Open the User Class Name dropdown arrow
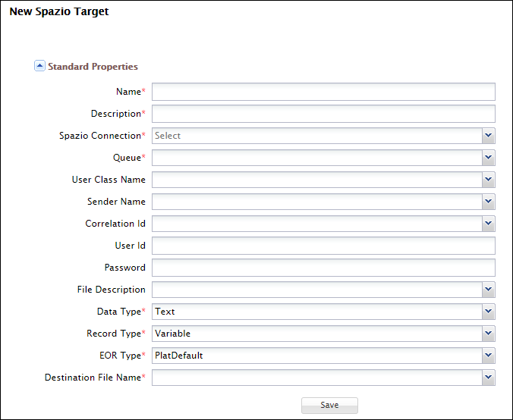This screenshot has height=420, width=513. [488, 180]
